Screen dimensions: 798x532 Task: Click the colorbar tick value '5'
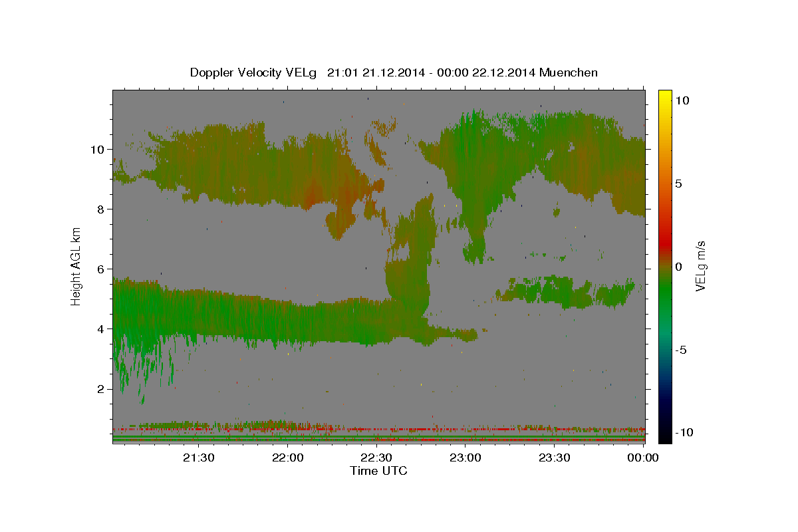pyautogui.click(x=680, y=184)
